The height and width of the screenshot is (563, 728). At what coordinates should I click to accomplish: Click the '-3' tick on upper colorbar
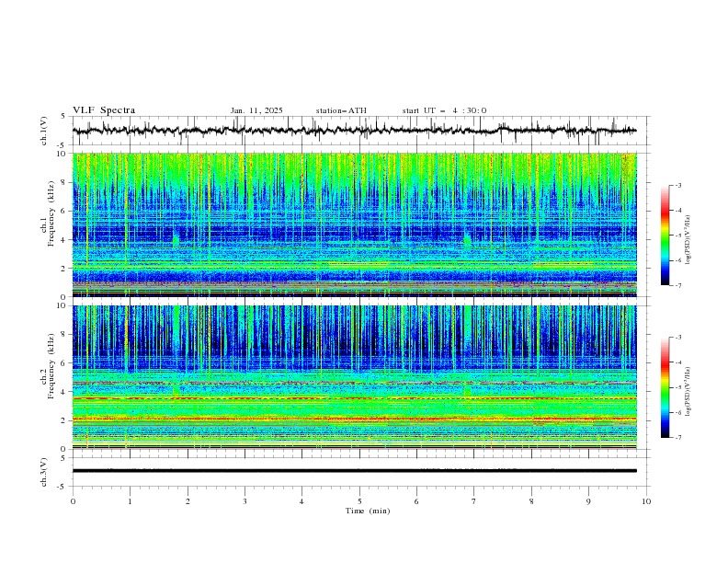pos(678,185)
